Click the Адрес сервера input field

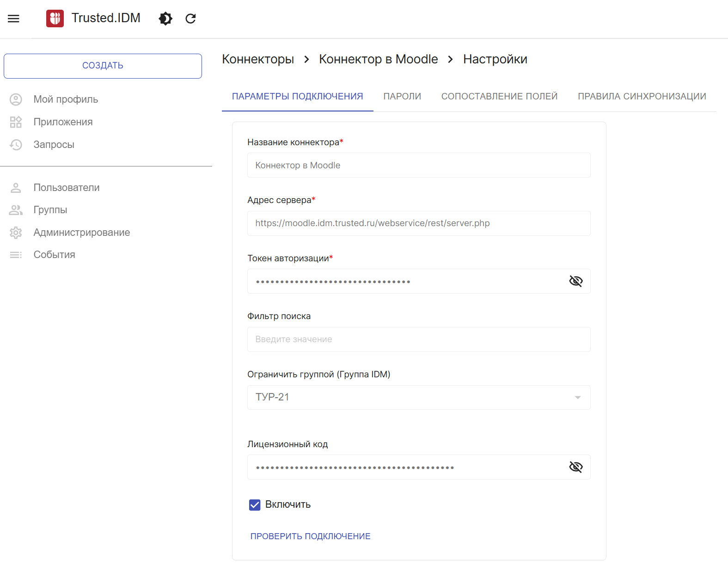(419, 223)
